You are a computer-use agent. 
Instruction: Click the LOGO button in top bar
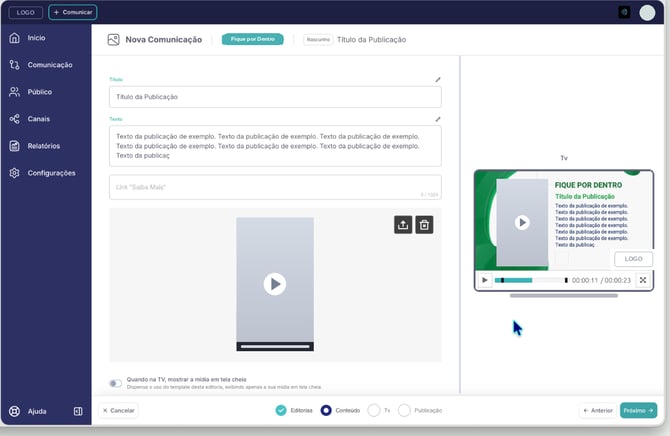click(26, 12)
